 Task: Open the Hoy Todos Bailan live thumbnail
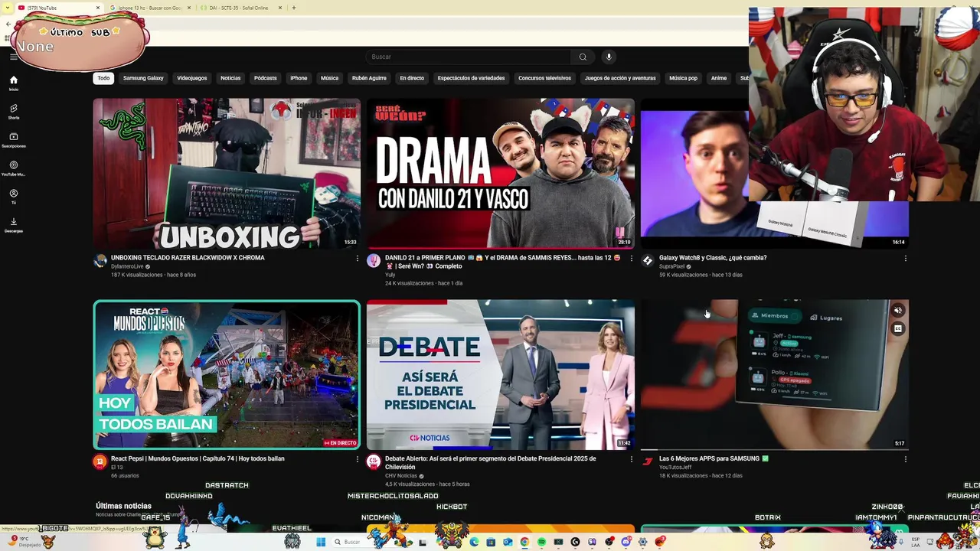pos(227,374)
